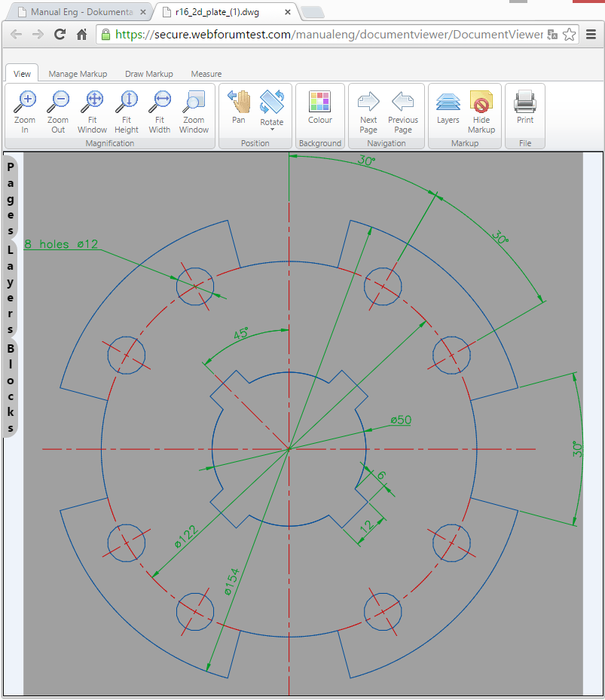Expand the Pages side panel
605x700 pixels.
pos(11,199)
